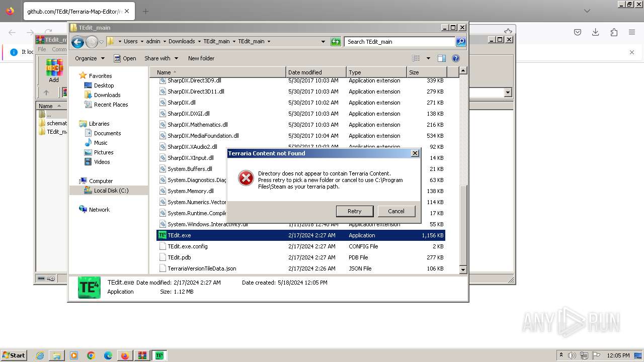
Task: Click Firefox new tab plus button
Action: [x=146, y=11]
